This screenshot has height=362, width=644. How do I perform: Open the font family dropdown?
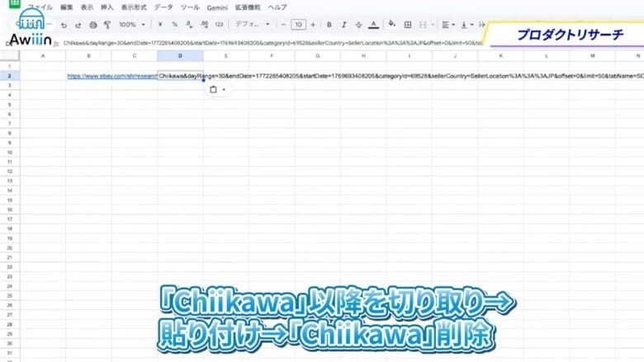[x=252, y=25]
